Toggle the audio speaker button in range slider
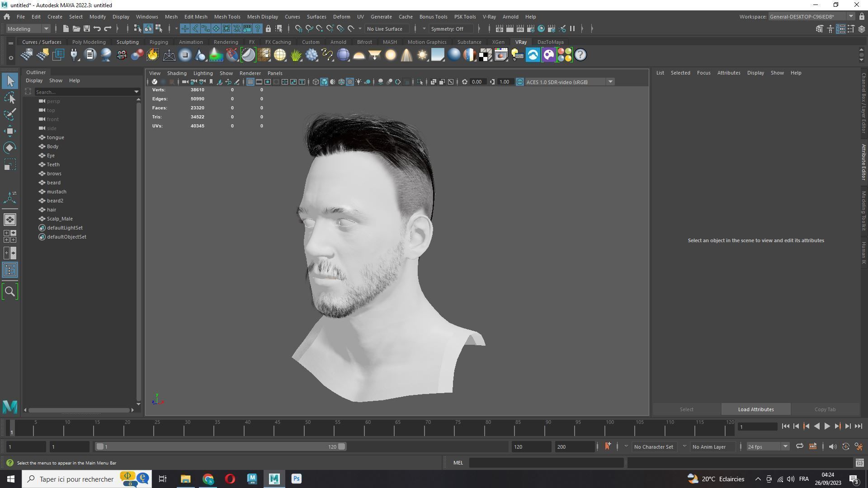 point(832,446)
